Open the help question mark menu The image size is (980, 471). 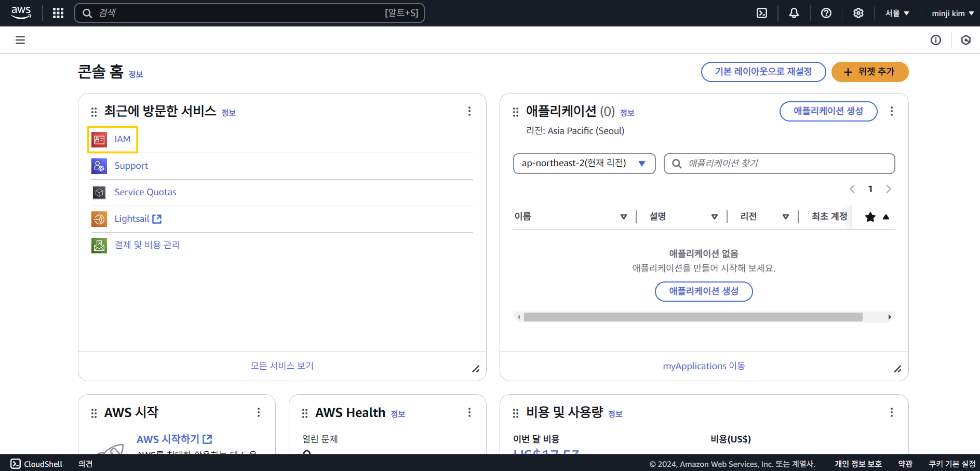826,13
